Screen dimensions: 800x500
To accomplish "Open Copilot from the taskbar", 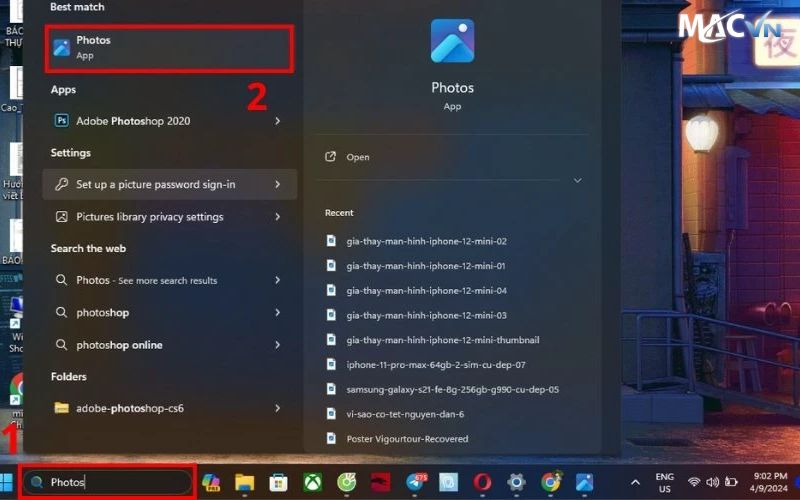I will point(211,482).
